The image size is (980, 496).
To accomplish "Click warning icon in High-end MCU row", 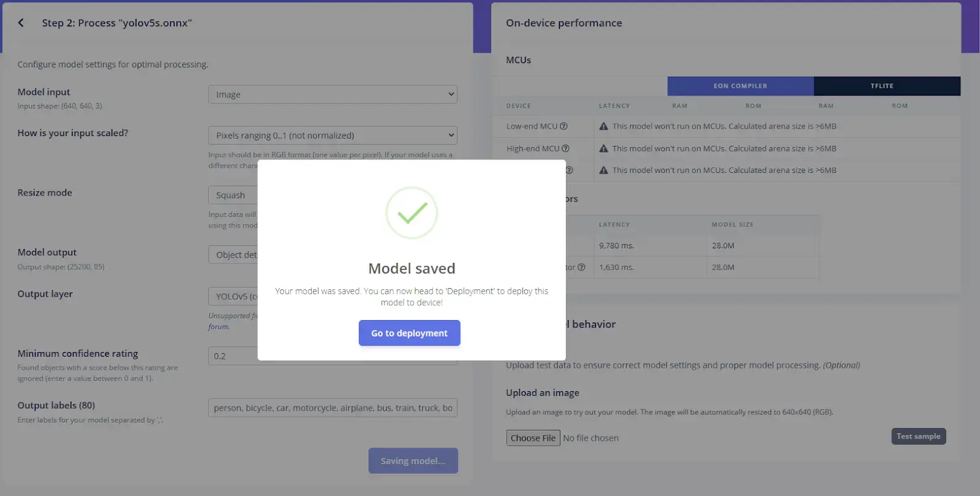I will point(603,148).
